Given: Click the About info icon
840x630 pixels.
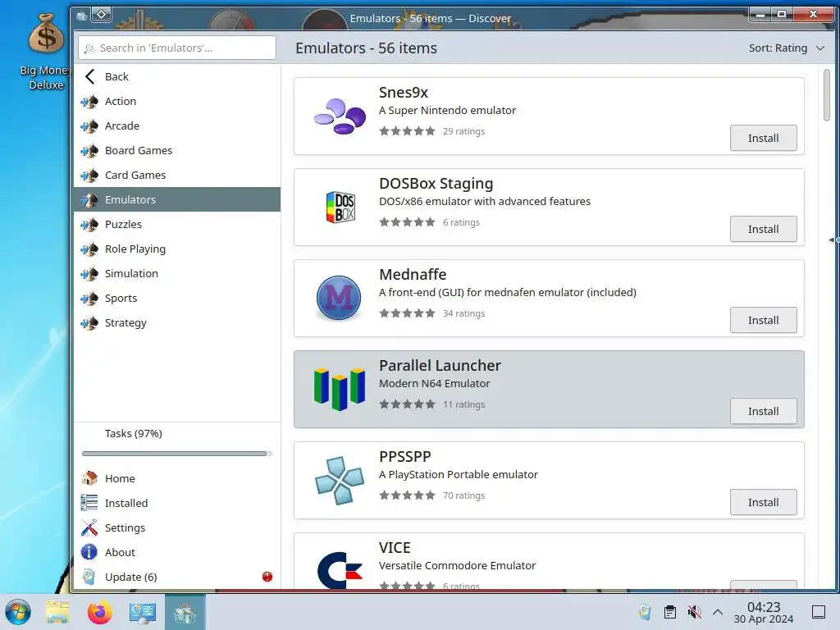Looking at the screenshot, I should [89, 552].
